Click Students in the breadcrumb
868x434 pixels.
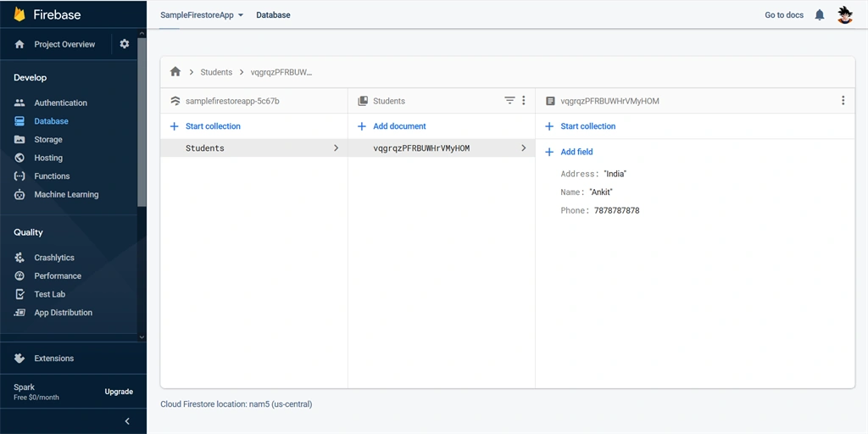216,72
